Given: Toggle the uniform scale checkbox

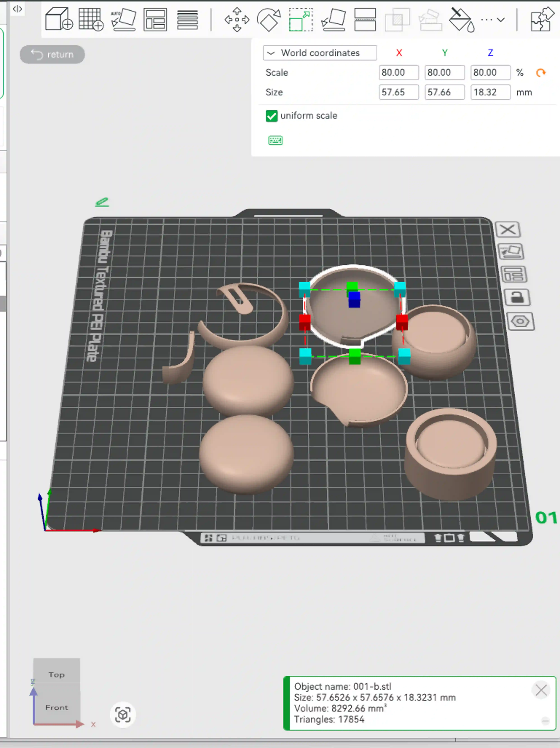Looking at the screenshot, I should [272, 116].
